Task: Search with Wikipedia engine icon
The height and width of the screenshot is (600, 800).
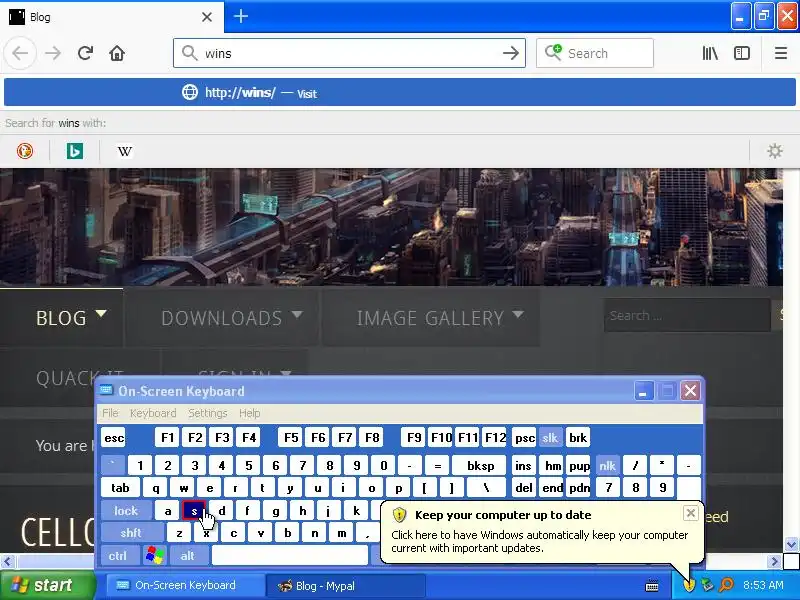Action: coord(124,151)
